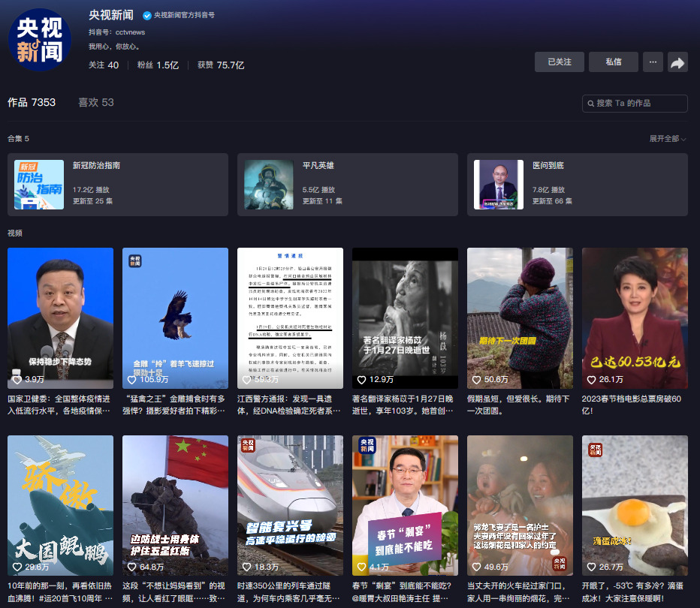Screen dimensions: 700x608
Task: Play the 郭龙飞妻子 fireworks video
Action: (520, 505)
